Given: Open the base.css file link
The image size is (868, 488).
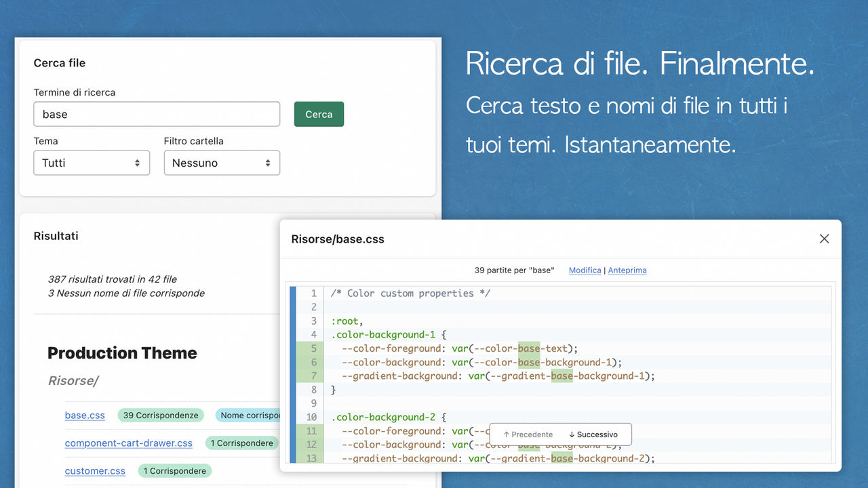Looking at the screenshot, I should [x=85, y=415].
